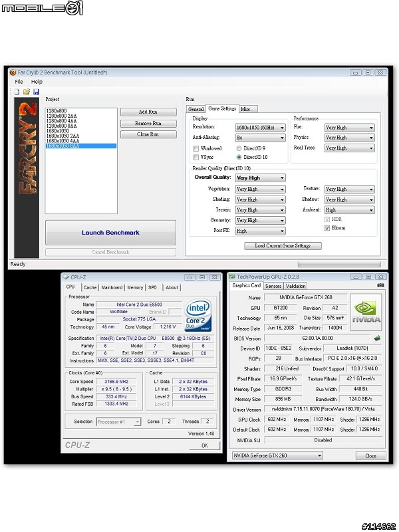Open the Physics performance dropdown
The image size is (399, 532).
350,138
